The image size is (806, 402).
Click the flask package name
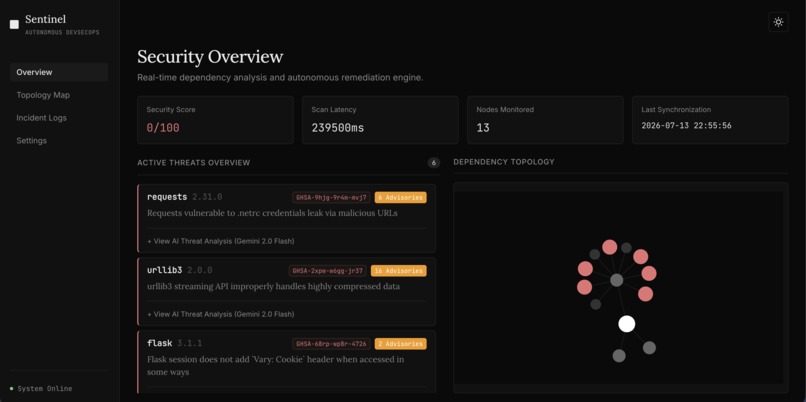(x=159, y=343)
